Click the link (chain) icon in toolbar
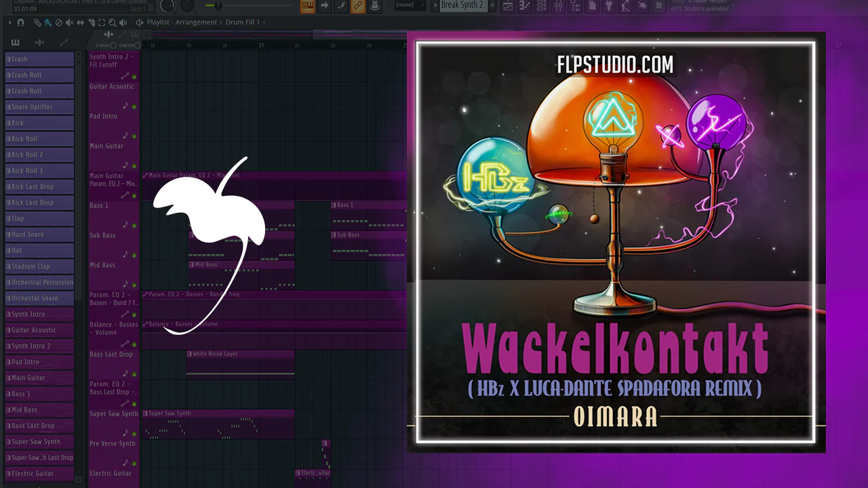This screenshot has width=868, height=488. coord(358,6)
